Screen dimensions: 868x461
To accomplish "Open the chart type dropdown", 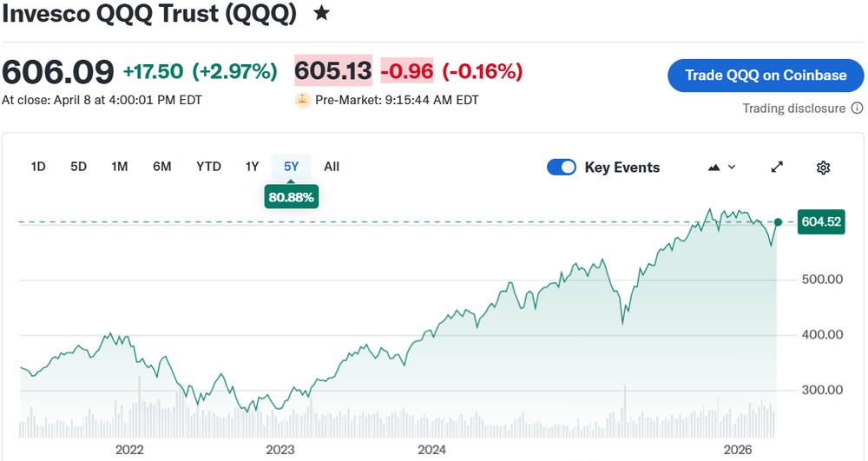I will tap(722, 168).
